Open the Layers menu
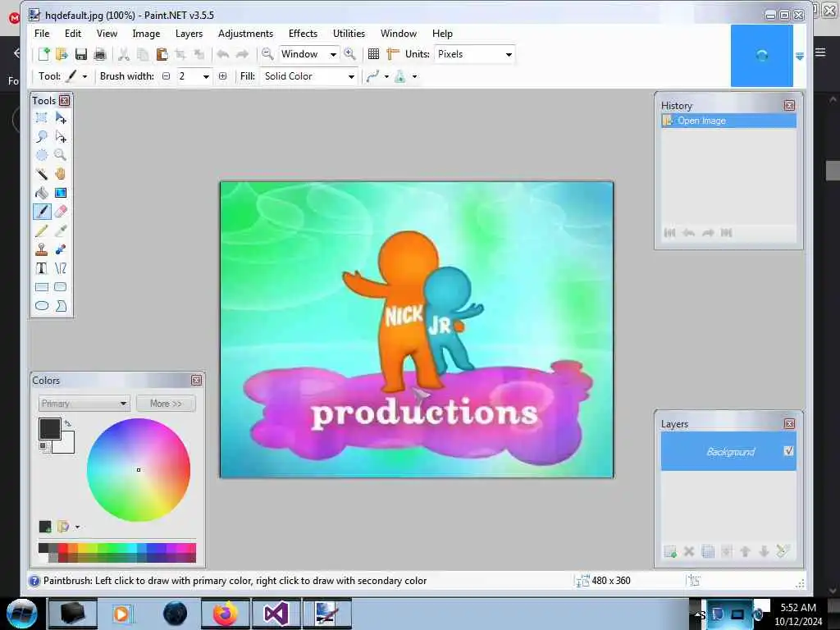 [189, 33]
